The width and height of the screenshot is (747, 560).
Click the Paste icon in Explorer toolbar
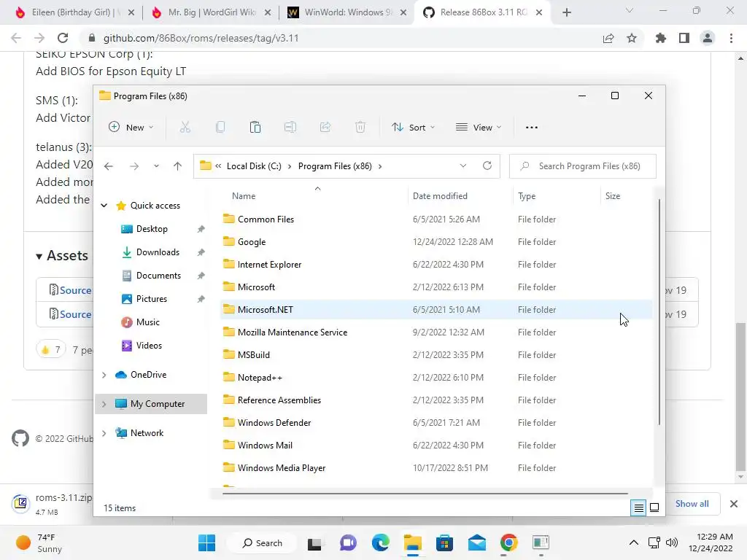(x=255, y=127)
